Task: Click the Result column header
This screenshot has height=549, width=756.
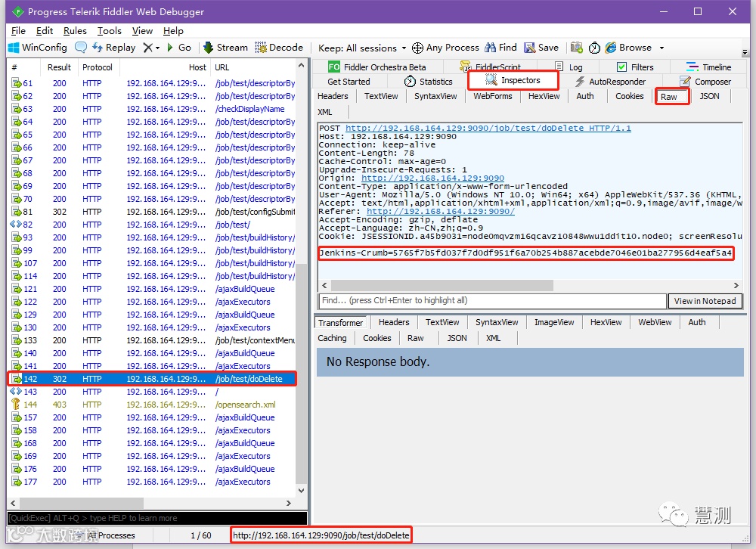Action: [59, 67]
